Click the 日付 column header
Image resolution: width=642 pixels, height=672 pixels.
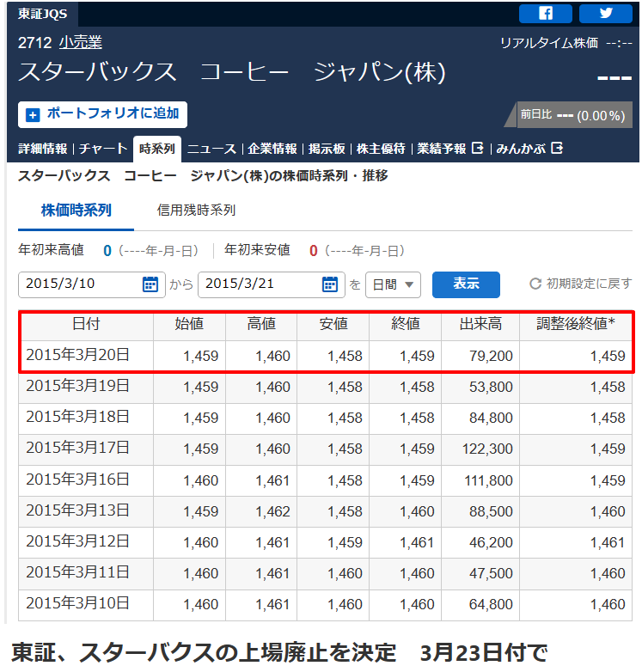tap(86, 324)
